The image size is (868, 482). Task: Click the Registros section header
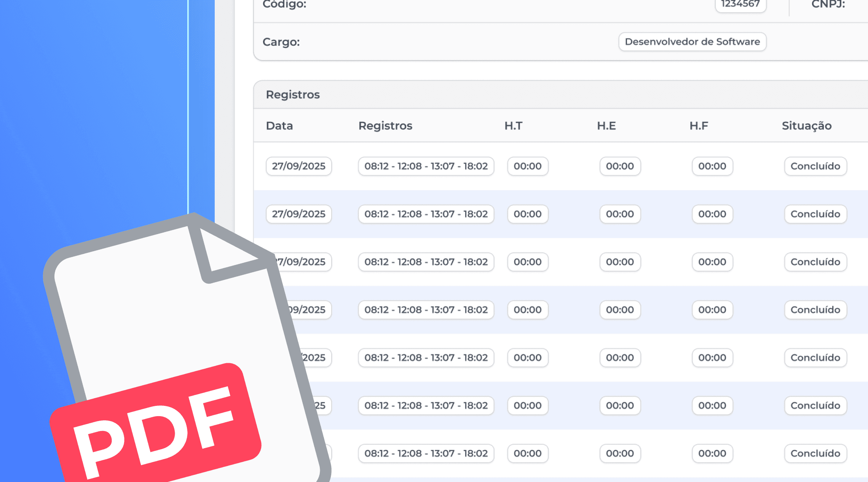(293, 94)
